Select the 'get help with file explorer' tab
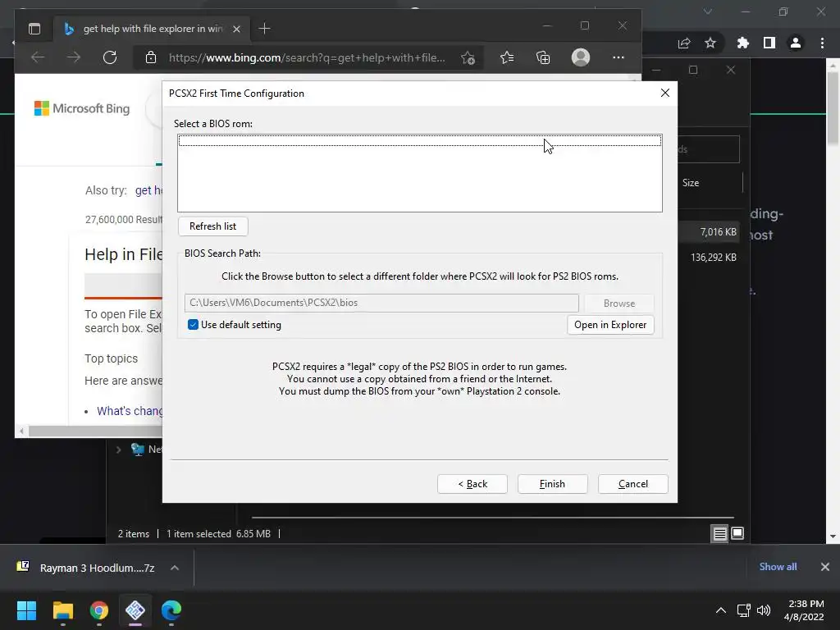 coord(153,29)
